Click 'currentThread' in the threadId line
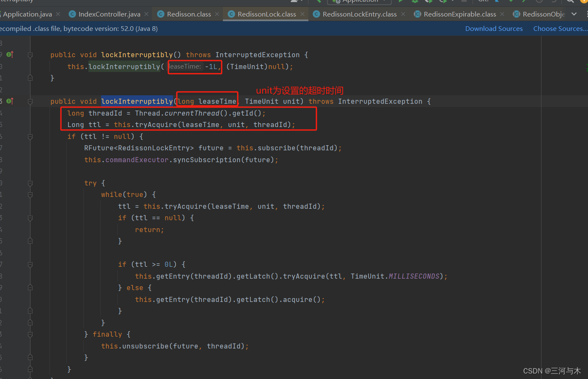 (192, 113)
